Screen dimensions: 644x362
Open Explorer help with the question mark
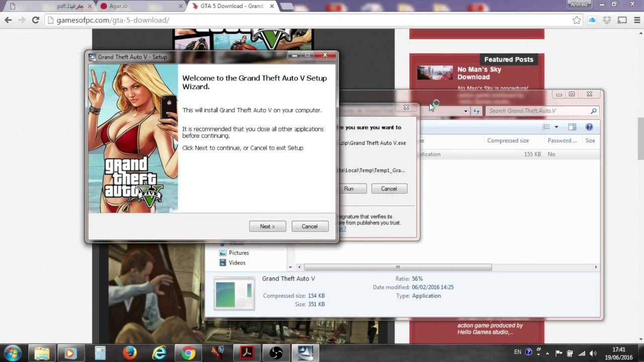(x=589, y=127)
